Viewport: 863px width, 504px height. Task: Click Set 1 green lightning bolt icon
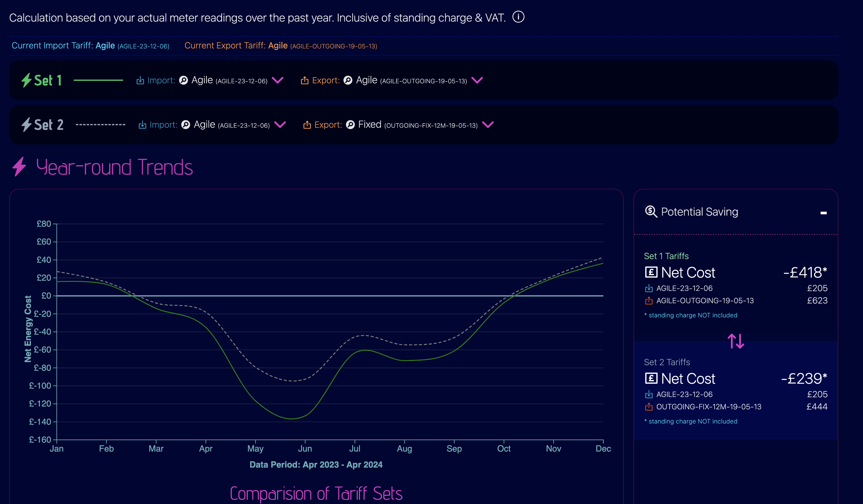[x=27, y=80]
